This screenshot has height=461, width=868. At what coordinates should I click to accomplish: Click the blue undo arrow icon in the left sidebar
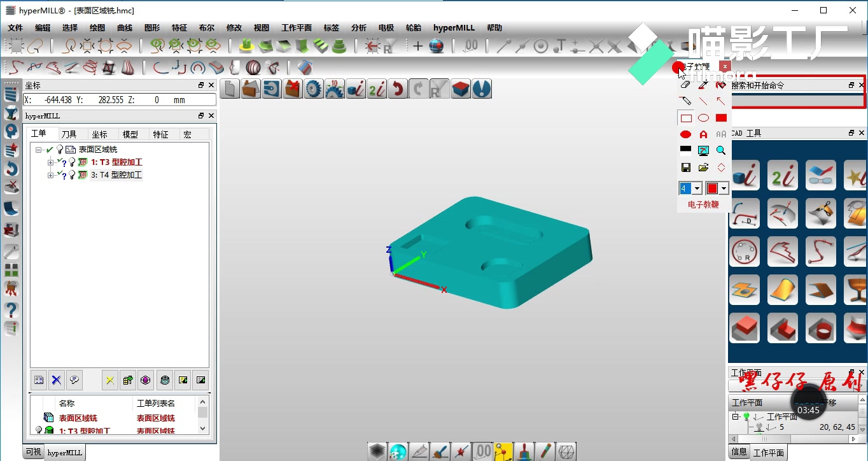(11, 169)
